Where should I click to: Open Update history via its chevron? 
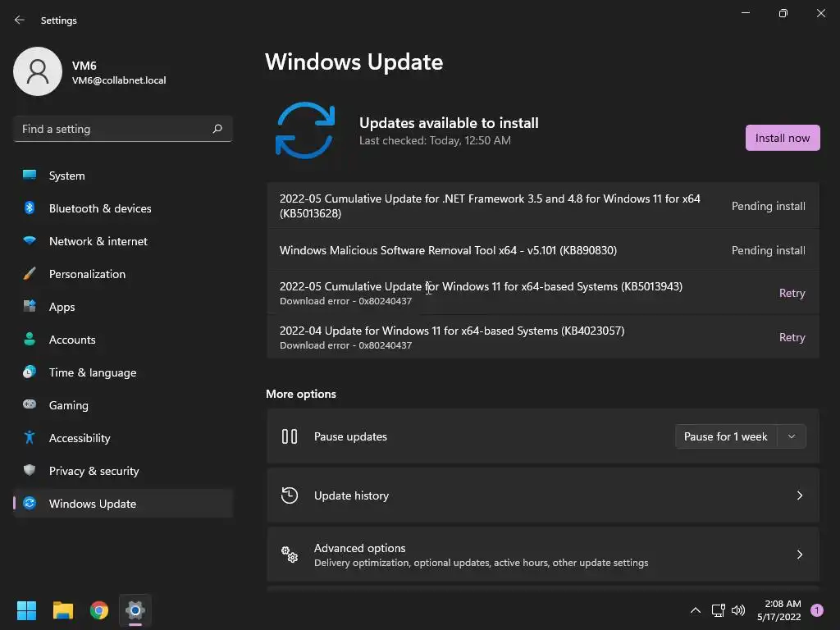(799, 495)
